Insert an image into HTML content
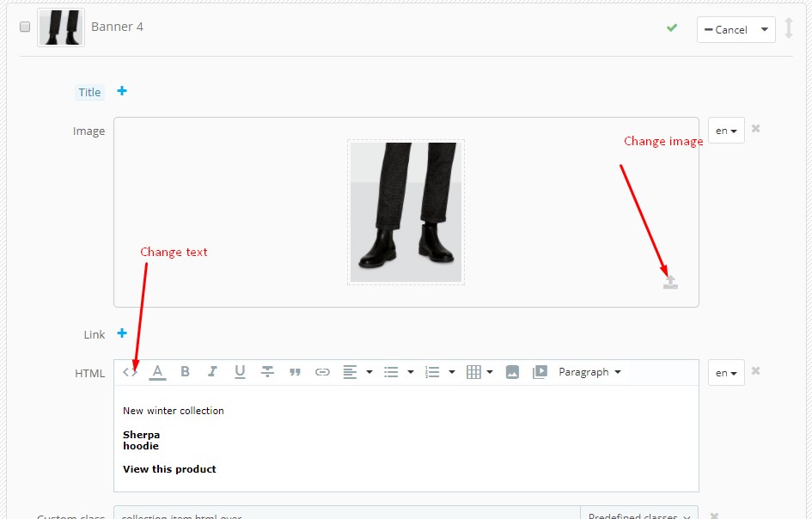Viewport: 812px width, 519px height. click(512, 372)
